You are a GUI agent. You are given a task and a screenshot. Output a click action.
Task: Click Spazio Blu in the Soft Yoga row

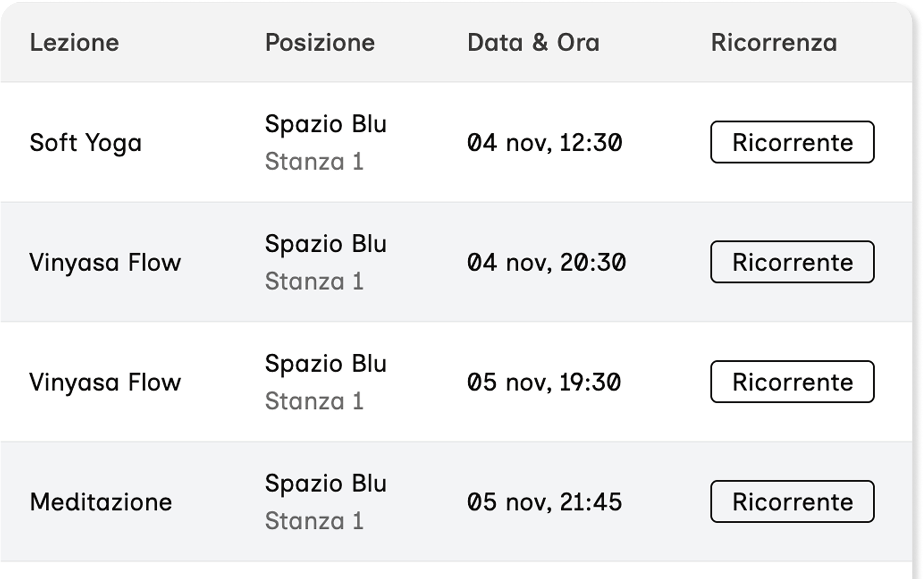coord(326,123)
